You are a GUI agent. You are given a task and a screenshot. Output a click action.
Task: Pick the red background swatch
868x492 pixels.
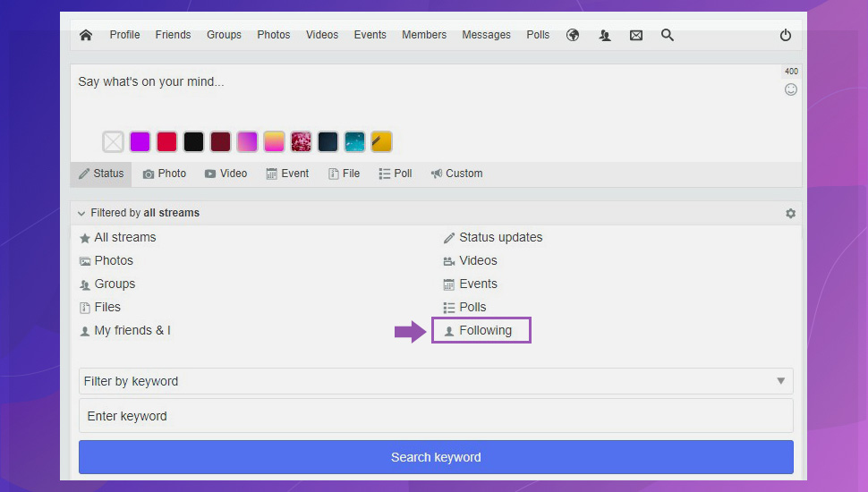[x=166, y=141]
